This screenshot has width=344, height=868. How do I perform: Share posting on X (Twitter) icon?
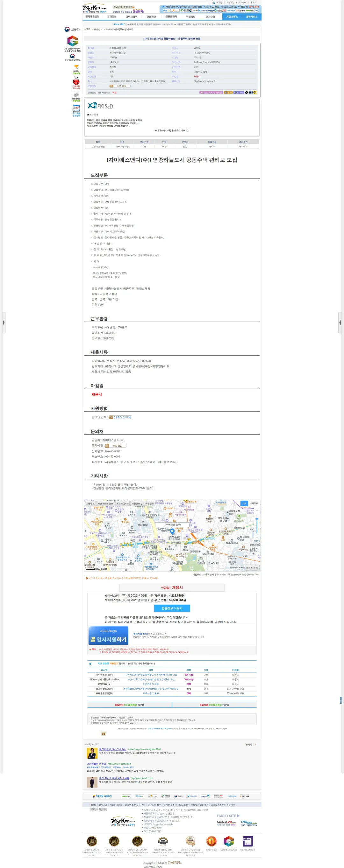[x=247, y=92]
